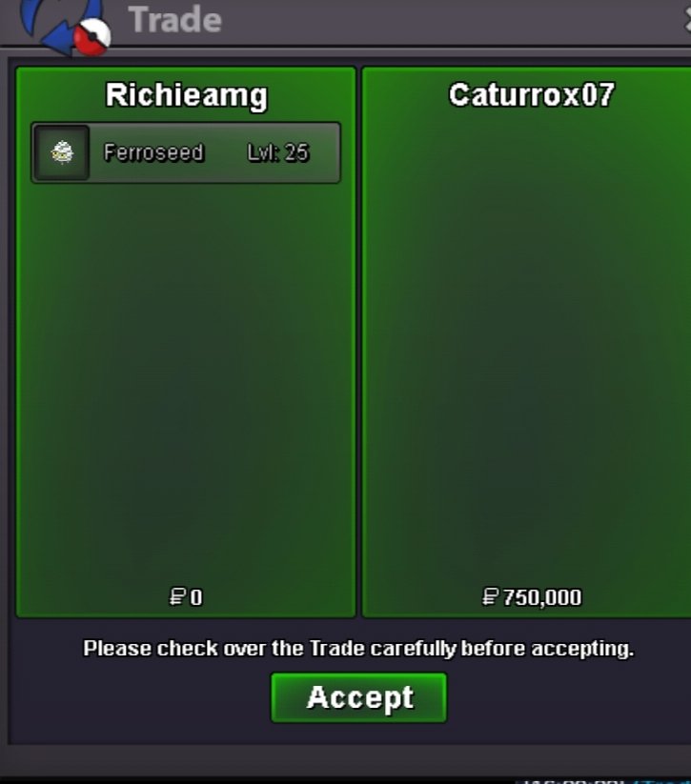Click the Ferroseed name label
The width and height of the screenshot is (691, 784).
(x=153, y=152)
